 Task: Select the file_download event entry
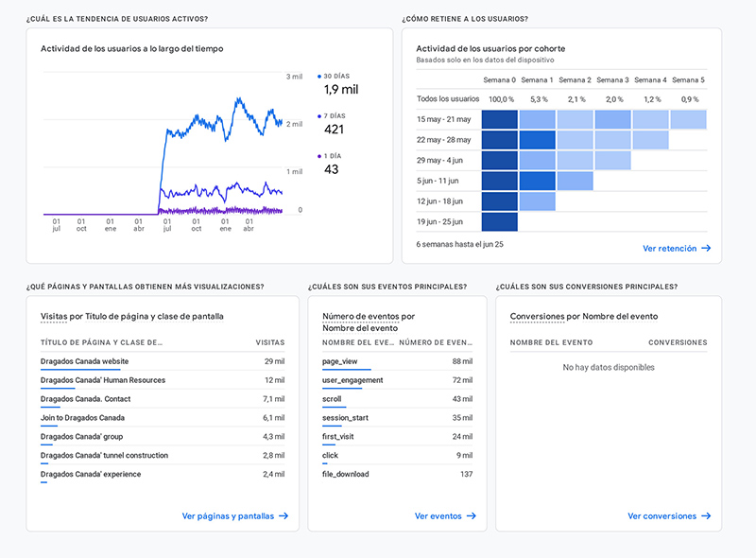345,474
